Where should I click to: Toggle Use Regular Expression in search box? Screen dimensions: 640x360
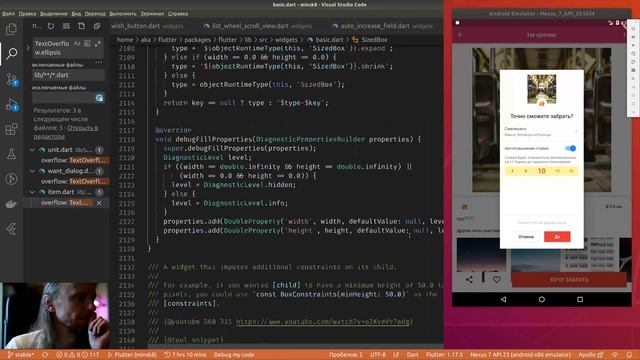coord(98,43)
